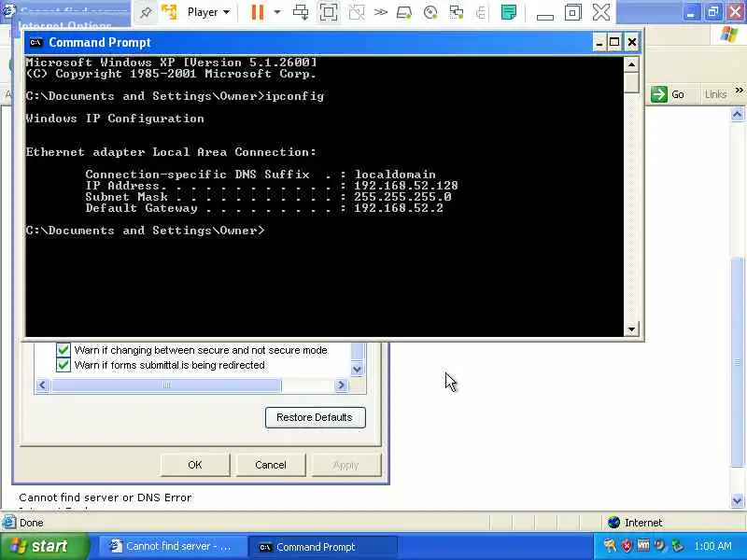The height and width of the screenshot is (560, 747).
Task: Open the Windows XP start menu
Action: [44, 546]
